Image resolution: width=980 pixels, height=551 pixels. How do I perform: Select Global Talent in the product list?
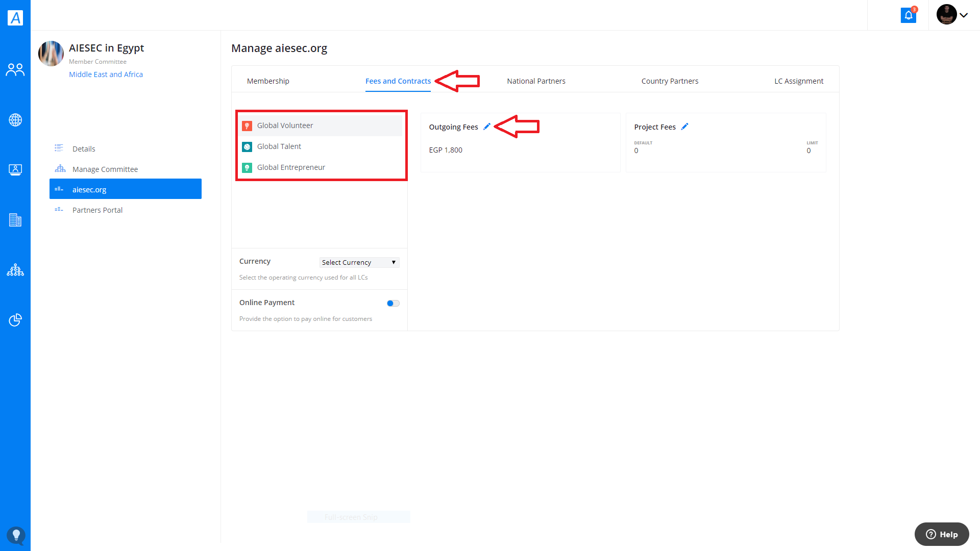click(x=322, y=146)
